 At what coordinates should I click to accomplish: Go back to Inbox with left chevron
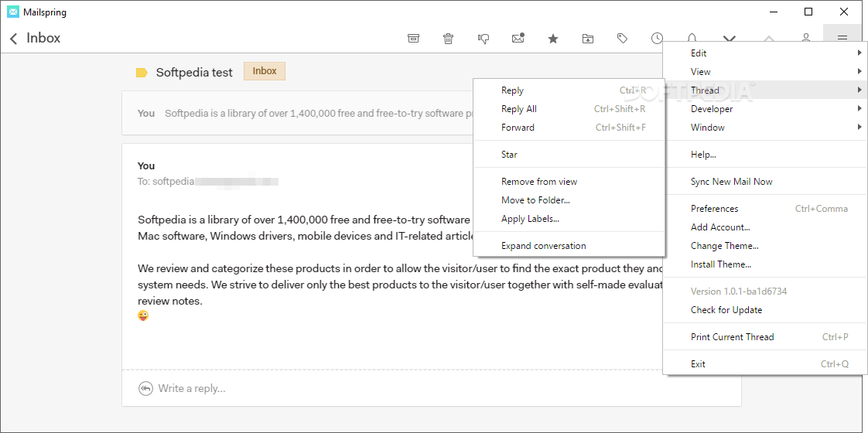[x=14, y=38]
